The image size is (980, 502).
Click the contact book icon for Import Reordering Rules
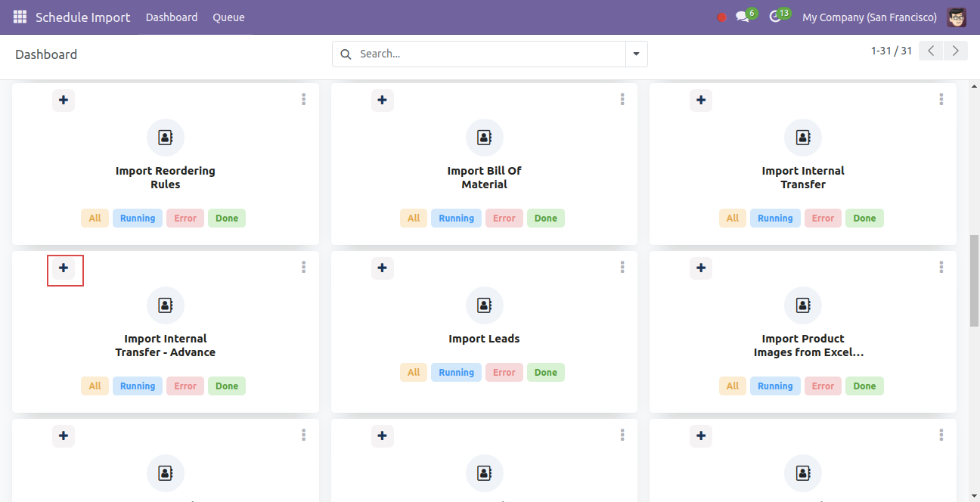pos(166,138)
